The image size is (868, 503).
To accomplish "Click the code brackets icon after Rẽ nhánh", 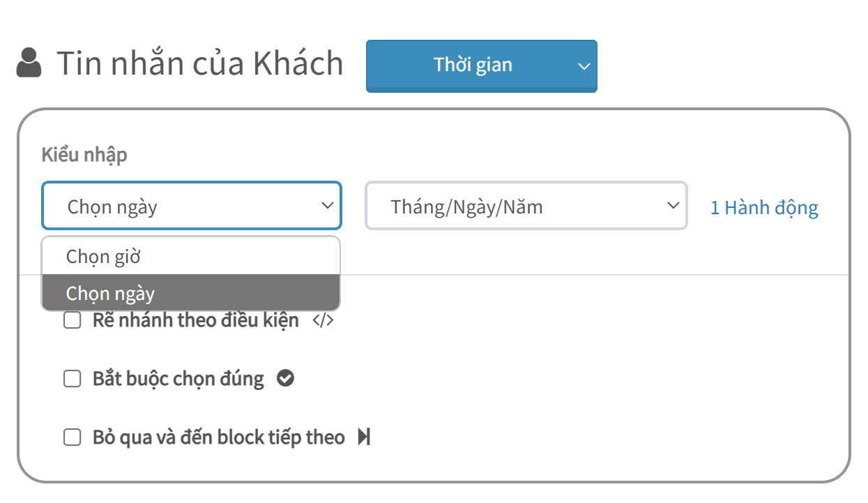I will (x=323, y=320).
